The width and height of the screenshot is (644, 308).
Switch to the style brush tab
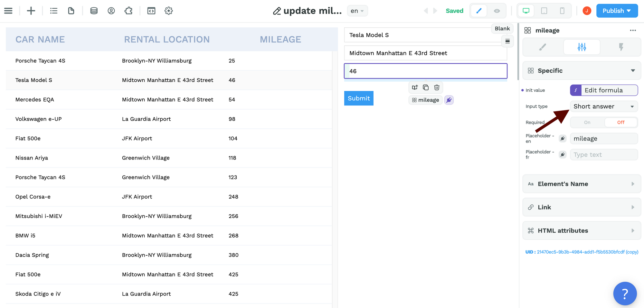tap(543, 47)
